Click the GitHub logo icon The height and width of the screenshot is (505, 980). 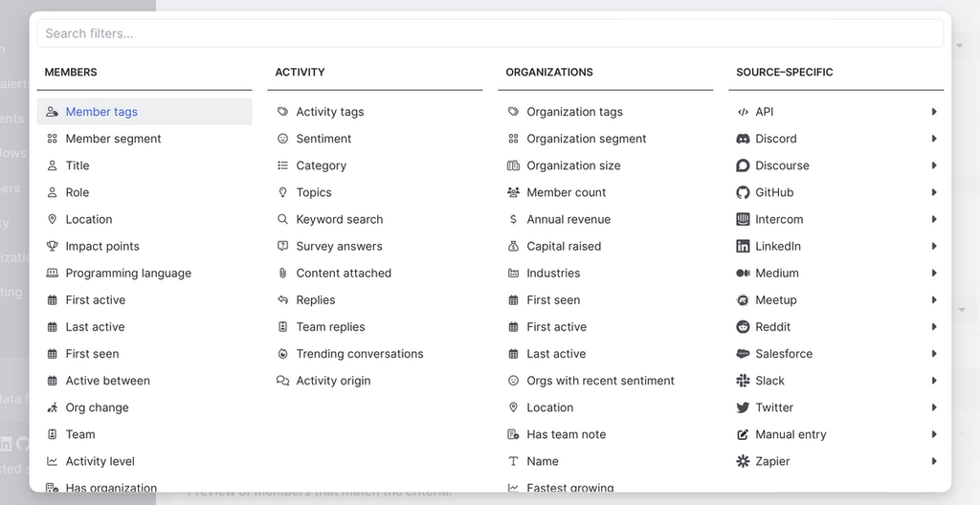[x=743, y=192]
